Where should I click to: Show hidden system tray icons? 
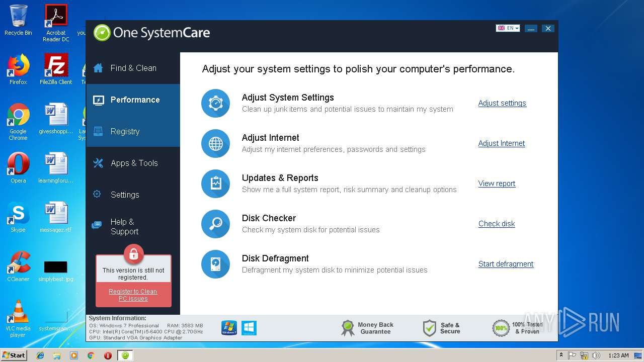pos(561,355)
